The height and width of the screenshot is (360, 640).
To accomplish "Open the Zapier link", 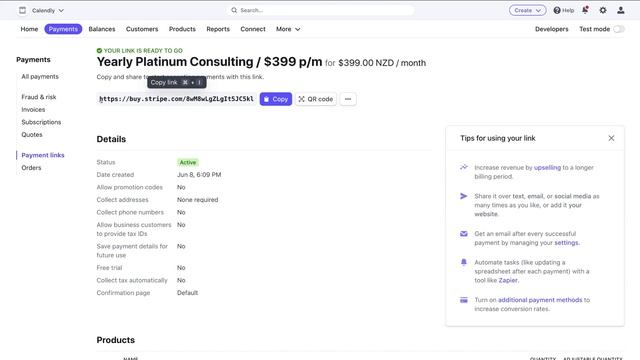I will click(x=508, y=280).
